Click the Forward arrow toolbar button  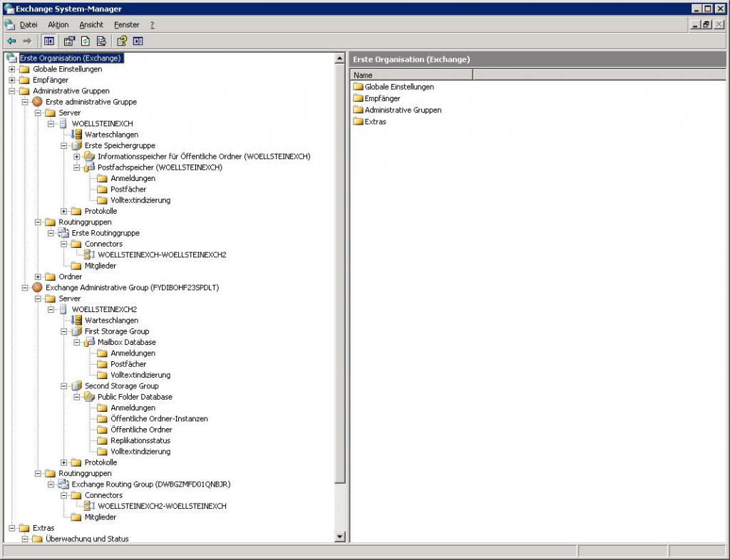tap(28, 41)
